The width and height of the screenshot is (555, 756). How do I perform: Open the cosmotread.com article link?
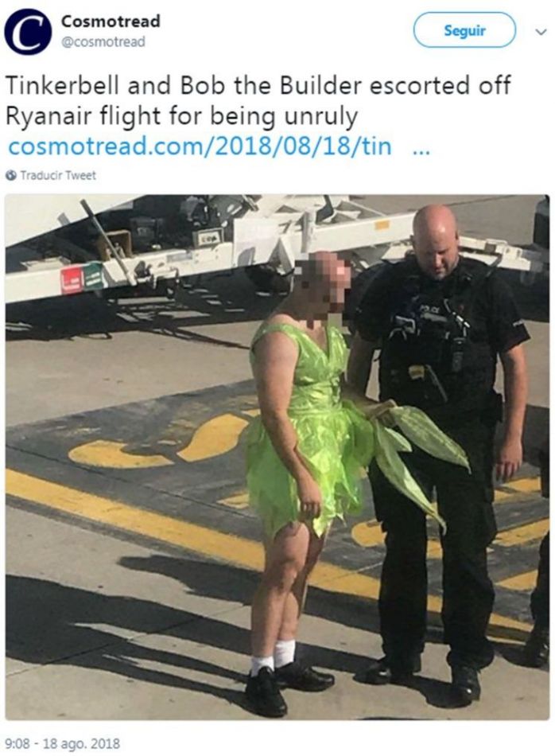coord(200,146)
